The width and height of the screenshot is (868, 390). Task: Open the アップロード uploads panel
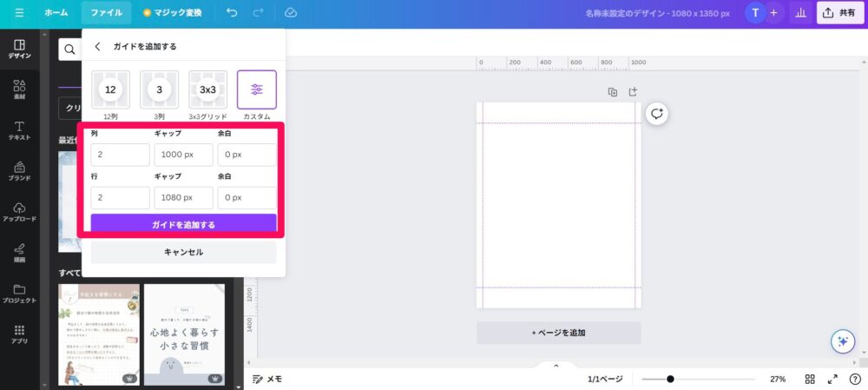[19, 213]
